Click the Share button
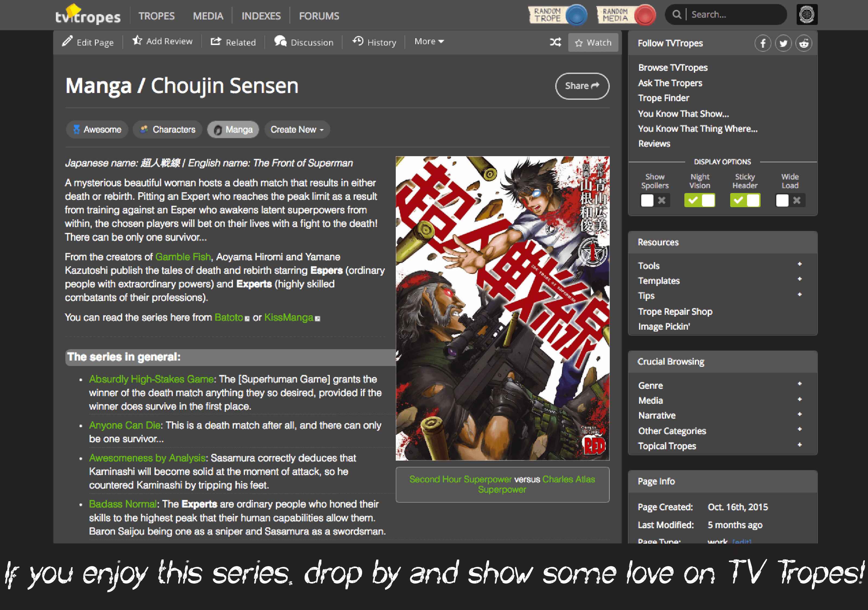The height and width of the screenshot is (610, 868). pyautogui.click(x=582, y=86)
